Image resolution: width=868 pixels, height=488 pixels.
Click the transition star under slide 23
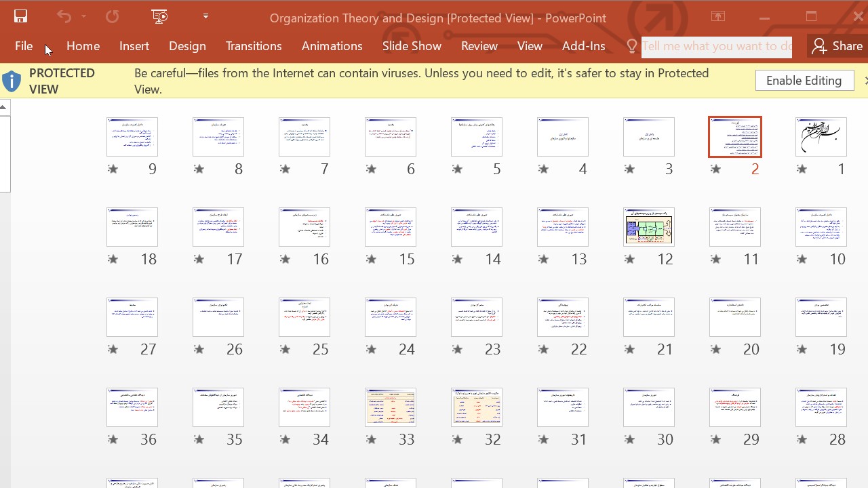[x=458, y=350]
